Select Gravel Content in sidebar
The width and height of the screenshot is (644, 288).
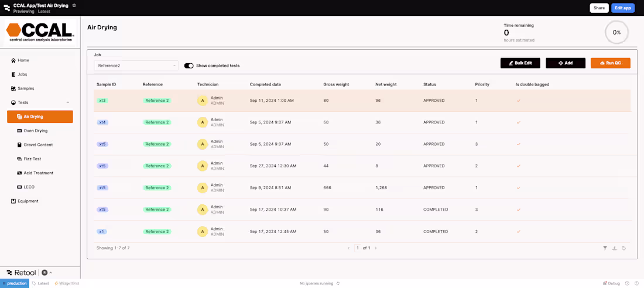click(38, 145)
